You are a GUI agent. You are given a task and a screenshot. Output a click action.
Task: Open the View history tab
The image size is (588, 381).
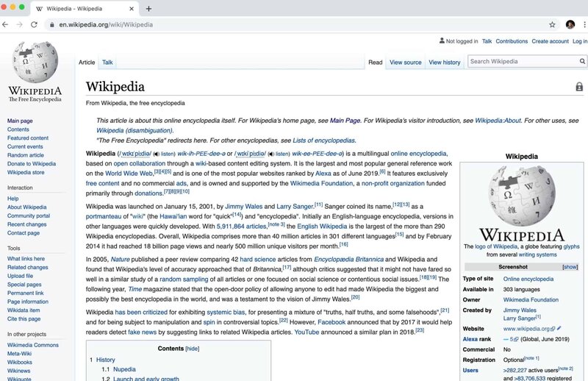[445, 63]
